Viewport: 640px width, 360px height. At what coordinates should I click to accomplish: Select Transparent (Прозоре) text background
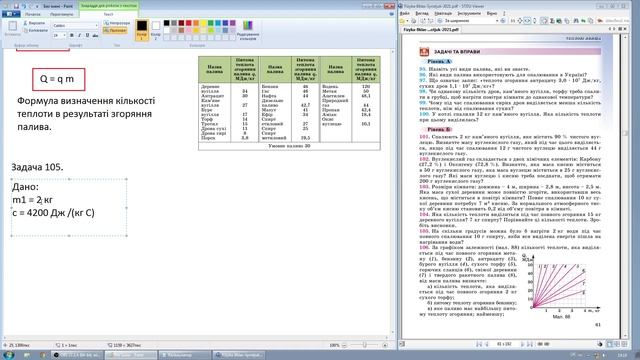(x=115, y=30)
